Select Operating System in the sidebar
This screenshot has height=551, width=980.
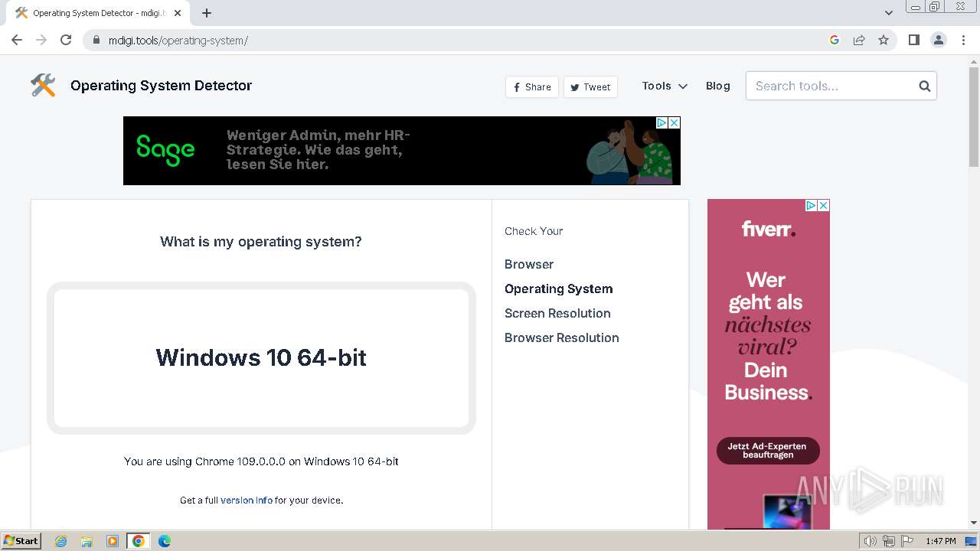click(559, 289)
